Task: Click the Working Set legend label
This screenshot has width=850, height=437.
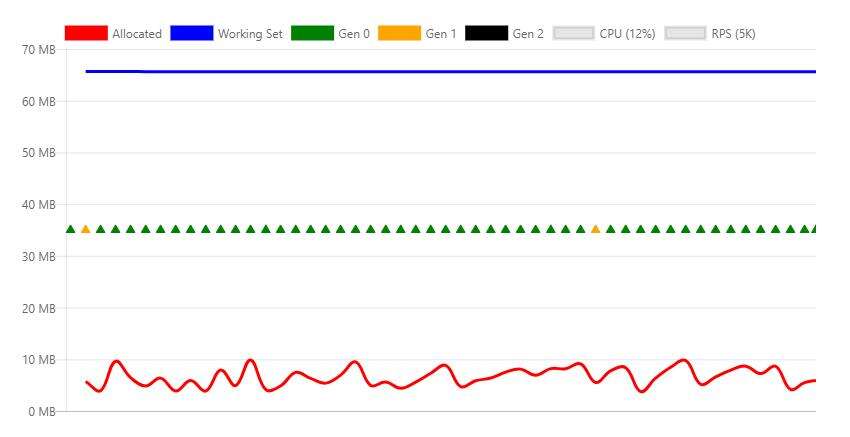Action: pyautogui.click(x=250, y=34)
